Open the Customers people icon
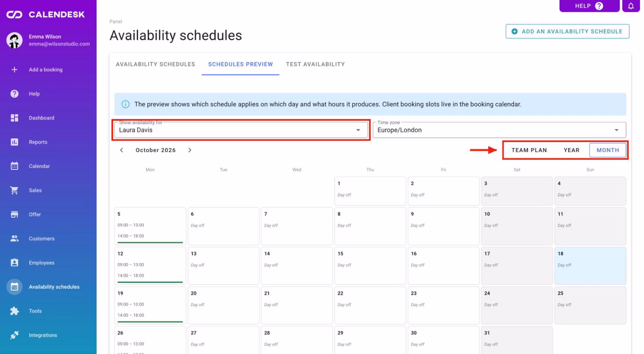This screenshot has height=354, width=644. (x=14, y=238)
